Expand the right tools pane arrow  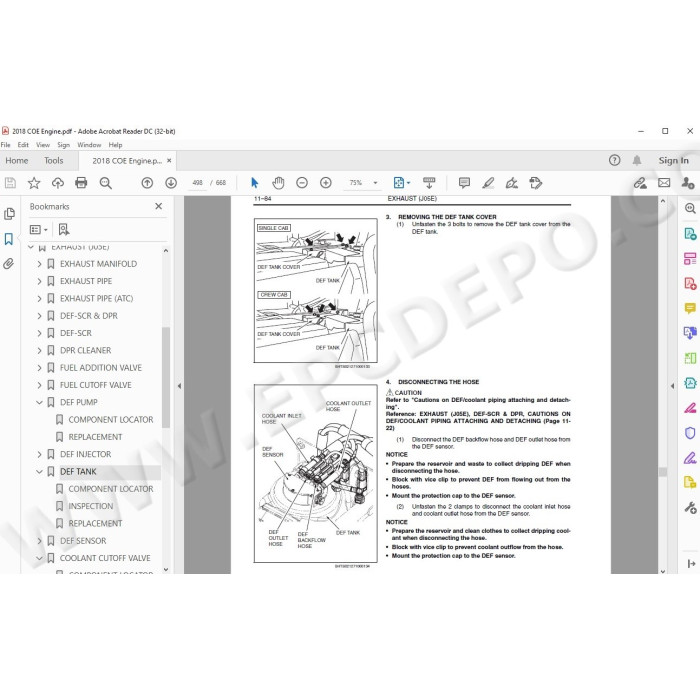pos(672,386)
